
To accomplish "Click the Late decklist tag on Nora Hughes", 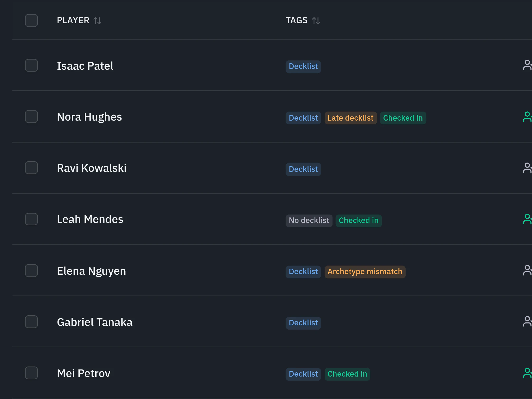I will [350, 118].
